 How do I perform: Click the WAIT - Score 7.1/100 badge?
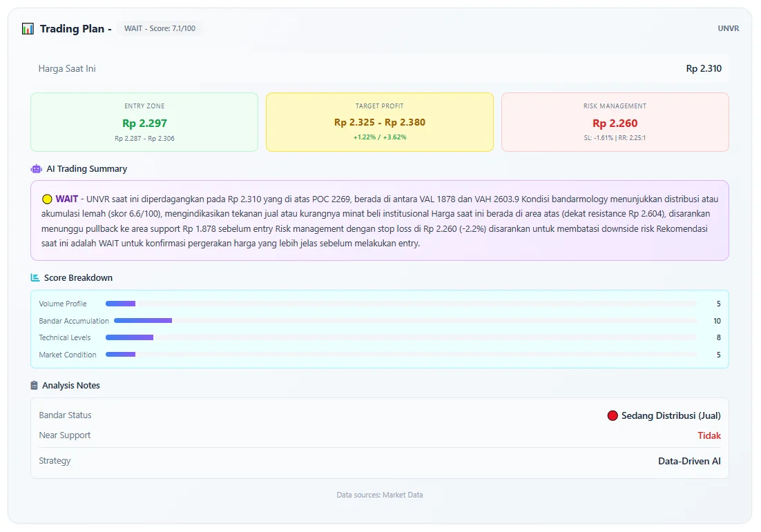coord(160,29)
